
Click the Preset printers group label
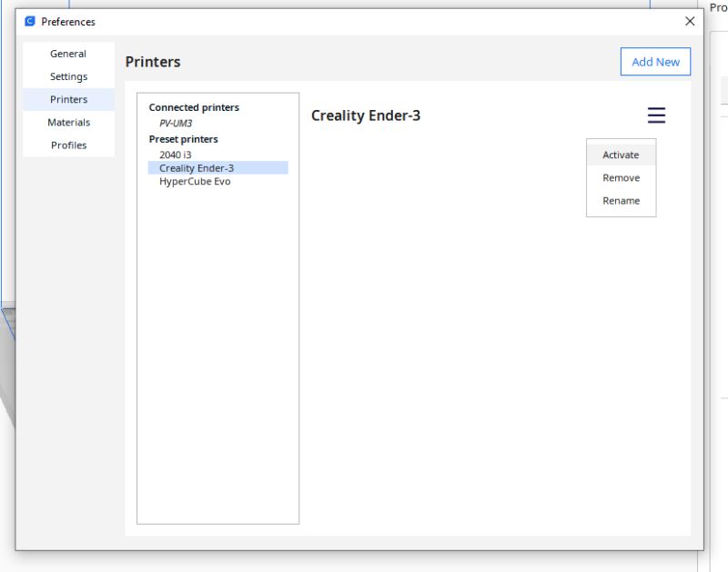185,138
